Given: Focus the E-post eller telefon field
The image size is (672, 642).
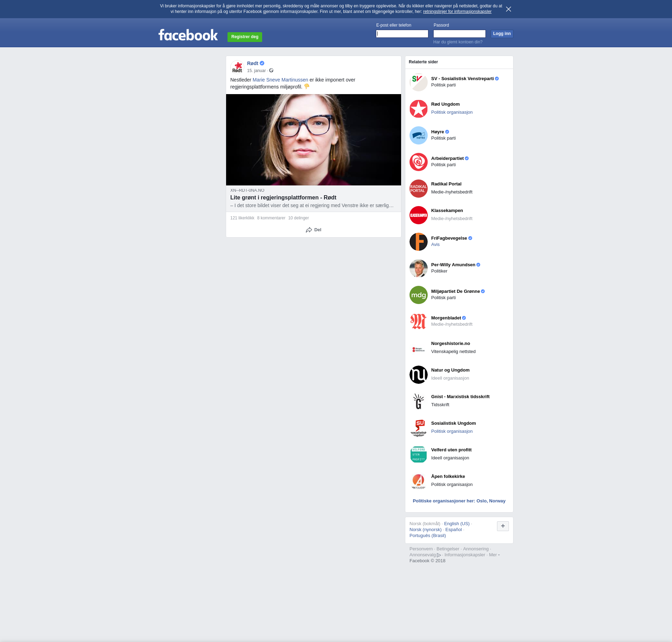Looking at the screenshot, I should point(402,34).
